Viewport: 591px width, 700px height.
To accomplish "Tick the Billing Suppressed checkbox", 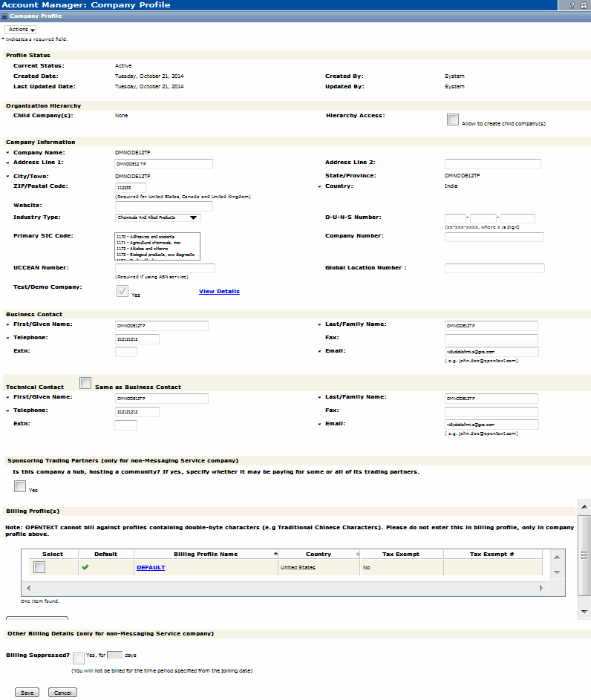I will tap(79, 658).
